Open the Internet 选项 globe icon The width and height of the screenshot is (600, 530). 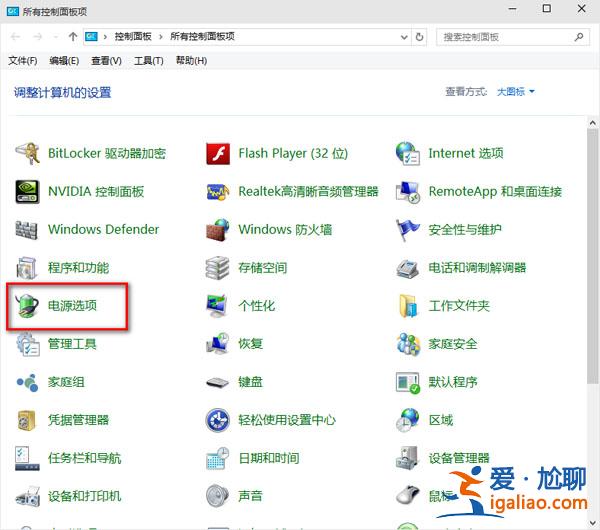[x=408, y=153]
